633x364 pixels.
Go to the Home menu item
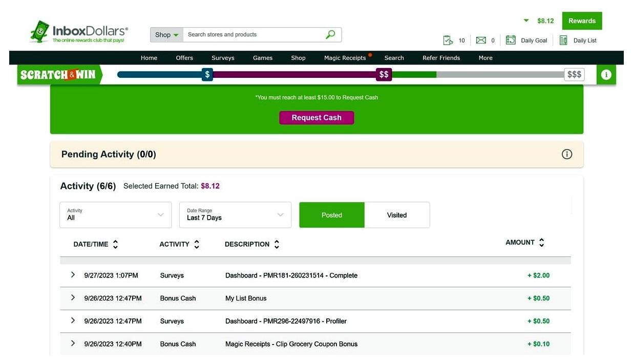(x=149, y=58)
